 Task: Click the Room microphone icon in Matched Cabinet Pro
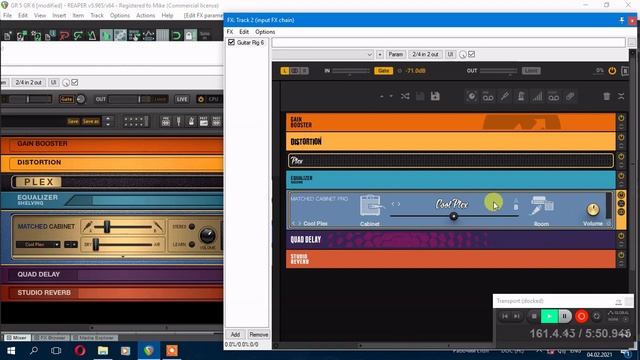click(541, 205)
